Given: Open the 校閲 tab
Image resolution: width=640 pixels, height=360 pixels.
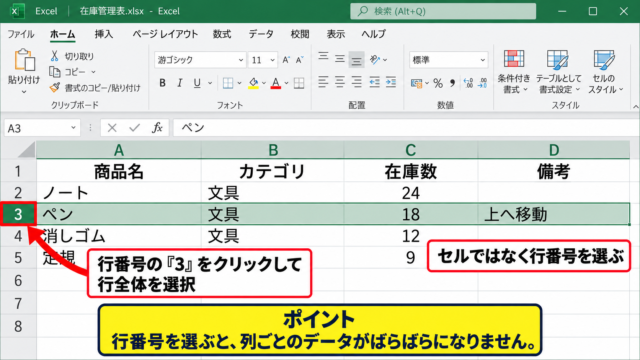Looking at the screenshot, I should (300, 34).
